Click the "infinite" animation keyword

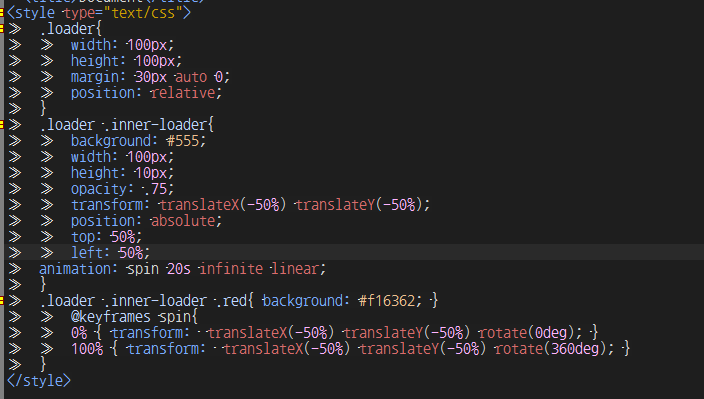[x=231, y=269]
